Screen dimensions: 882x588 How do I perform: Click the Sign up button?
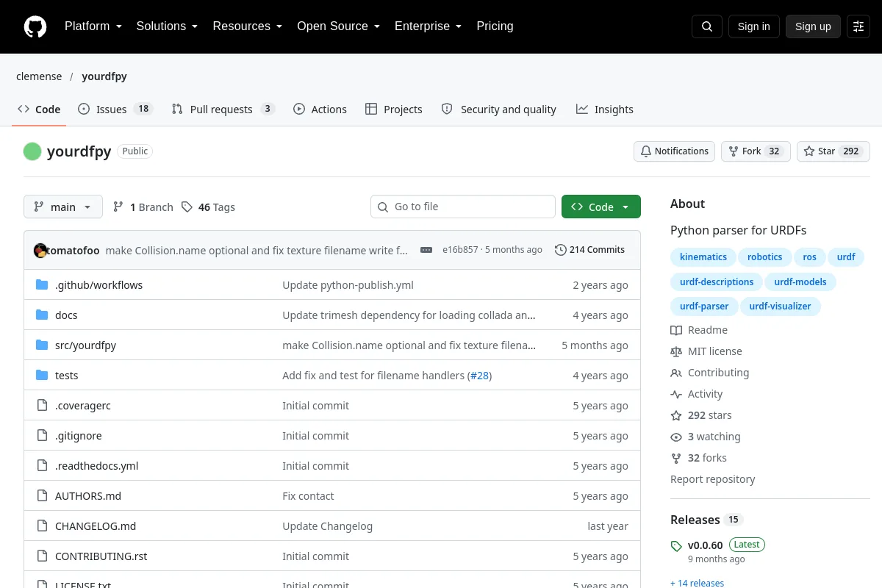813,26
